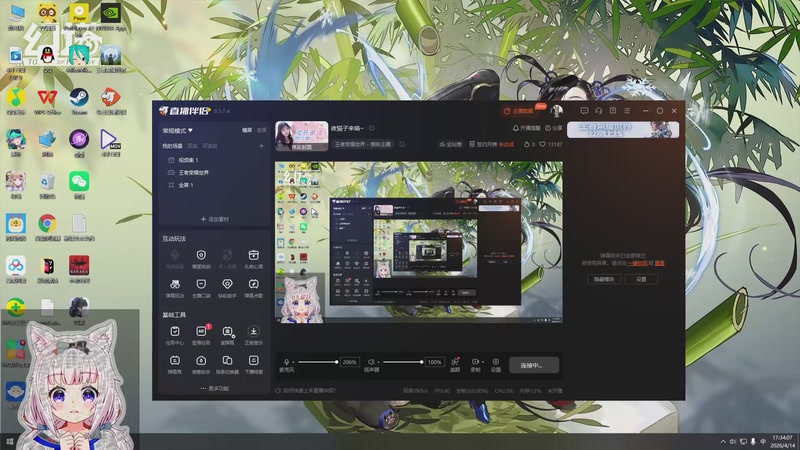Open 主播数据 streamer data button
Image resolution: width=800 pixels, height=450 pixels.
click(x=519, y=111)
